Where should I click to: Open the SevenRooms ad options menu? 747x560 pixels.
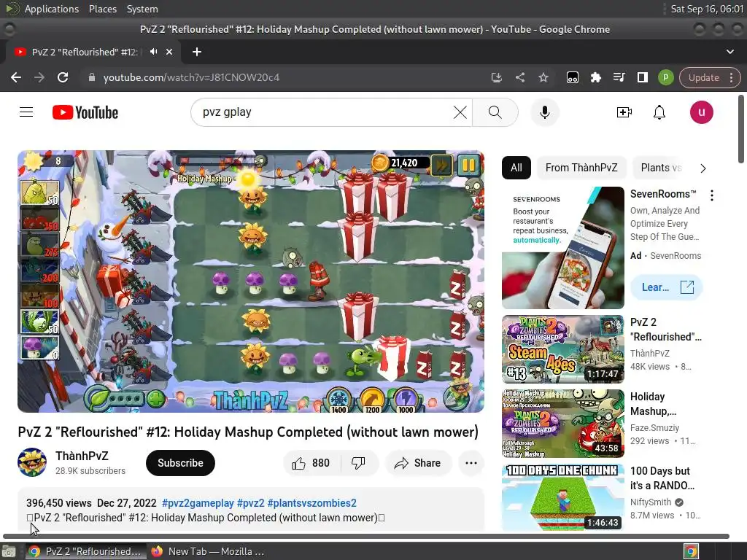pyautogui.click(x=712, y=195)
